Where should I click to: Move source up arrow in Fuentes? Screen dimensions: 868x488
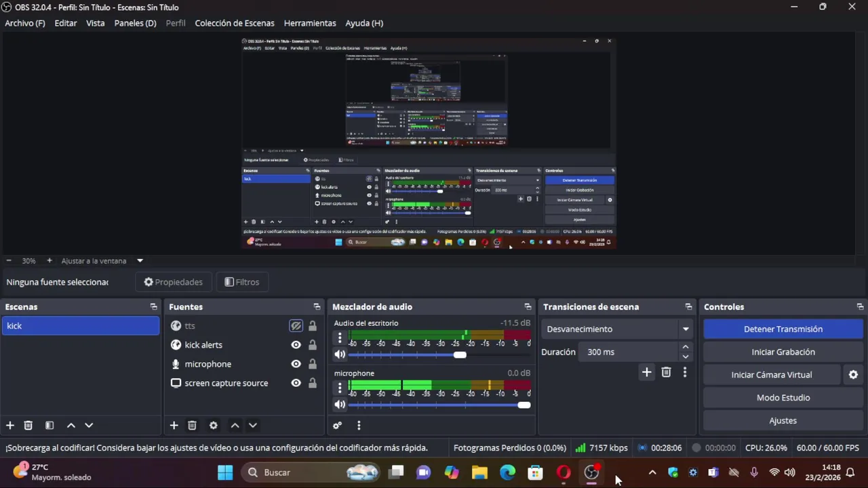click(x=235, y=425)
